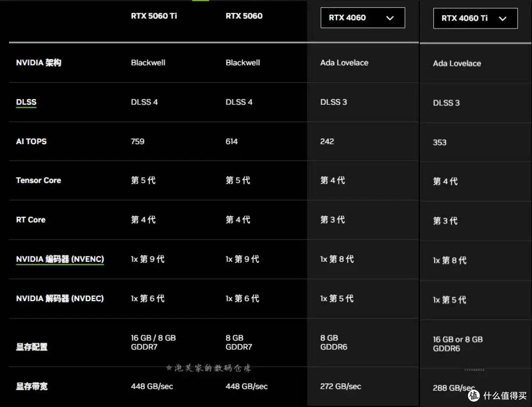Select the AI TOPS row label
The height and width of the screenshot is (407, 532).
(x=31, y=141)
